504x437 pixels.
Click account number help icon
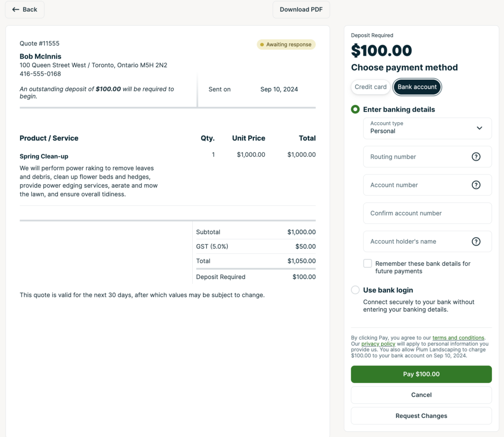pyautogui.click(x=476, y=185)
